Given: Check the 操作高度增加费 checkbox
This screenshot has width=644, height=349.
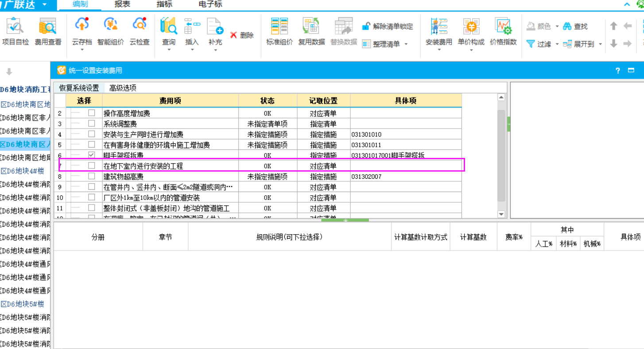Looking at the screenshot, I should pos(91,113).
